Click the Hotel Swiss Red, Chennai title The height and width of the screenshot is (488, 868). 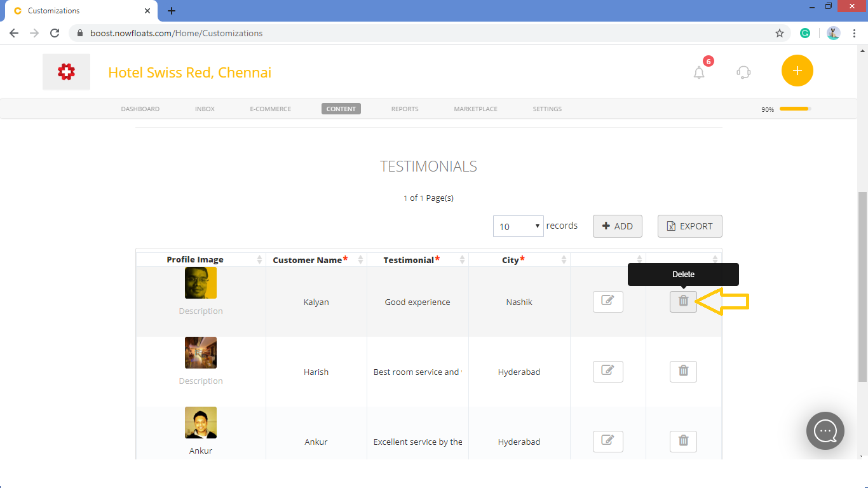pyautogui.click(x=189, y=72)
